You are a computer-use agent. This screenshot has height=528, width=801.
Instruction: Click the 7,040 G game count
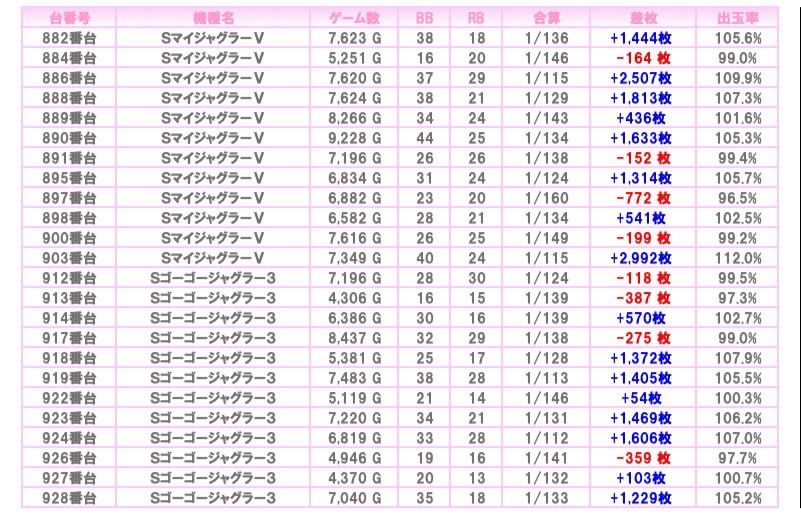[x=355, y=498]
